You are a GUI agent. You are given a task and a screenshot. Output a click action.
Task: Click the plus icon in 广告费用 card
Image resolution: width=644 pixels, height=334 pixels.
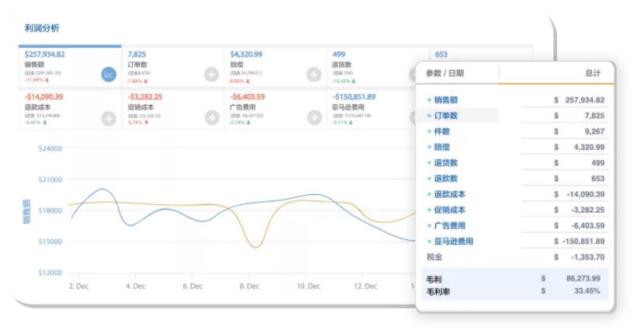click(x=314, y=117)
